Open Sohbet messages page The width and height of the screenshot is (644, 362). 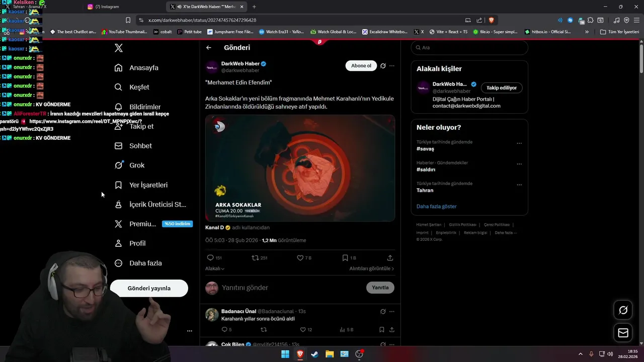[133, 146]
